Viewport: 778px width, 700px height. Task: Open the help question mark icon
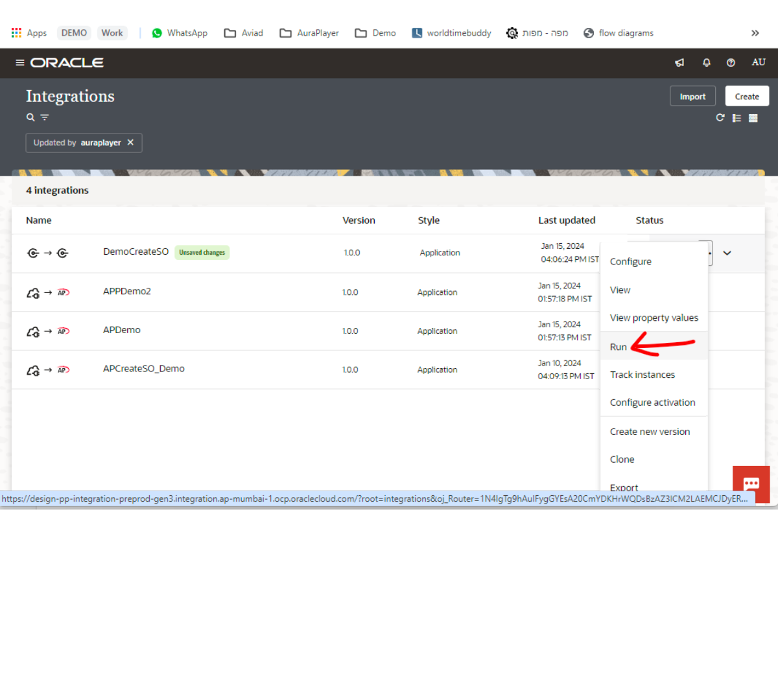pyautogui.click(x=731, y=63)
